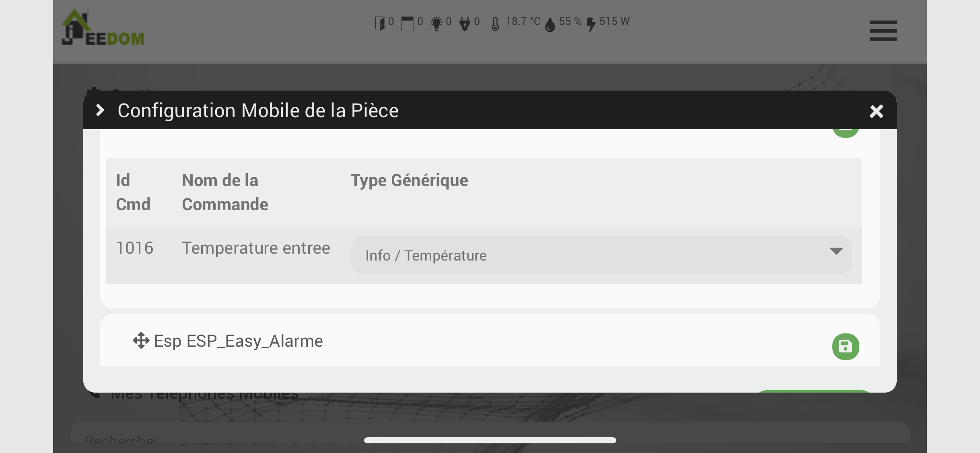Click the Id Cmd column header
980x453 pixels.
pos(133,192)
